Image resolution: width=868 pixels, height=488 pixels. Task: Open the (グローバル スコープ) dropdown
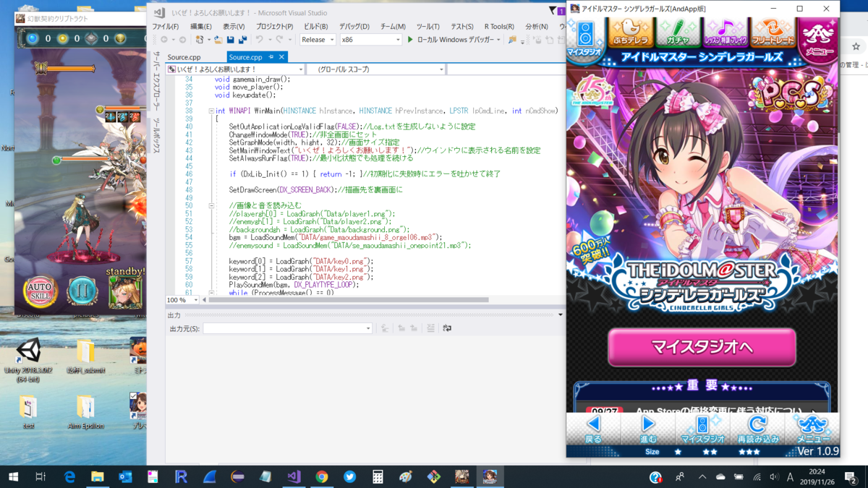click(x=375, y=69)
